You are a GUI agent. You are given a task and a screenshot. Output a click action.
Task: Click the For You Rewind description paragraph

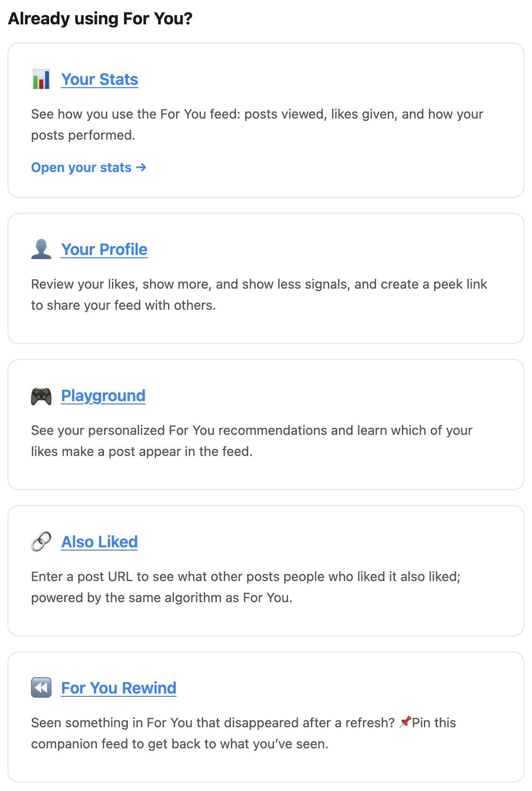tap(244, 733)
